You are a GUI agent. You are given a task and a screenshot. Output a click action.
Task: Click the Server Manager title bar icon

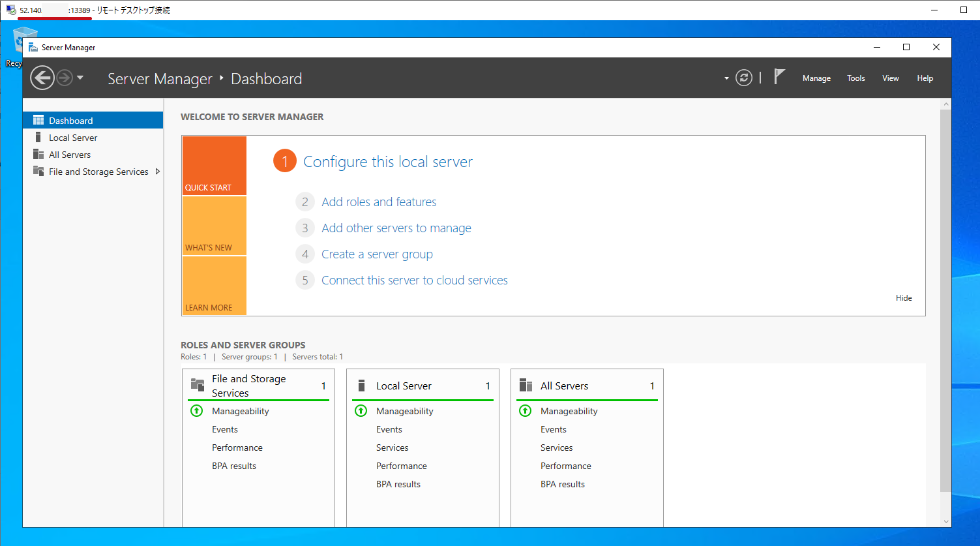point(33,48)
